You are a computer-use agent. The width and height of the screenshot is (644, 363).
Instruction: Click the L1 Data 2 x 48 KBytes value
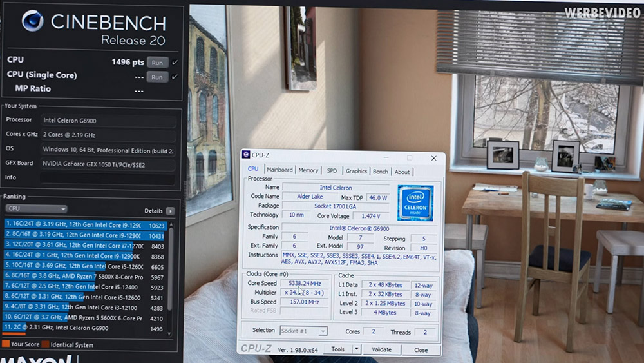(385, 285)
